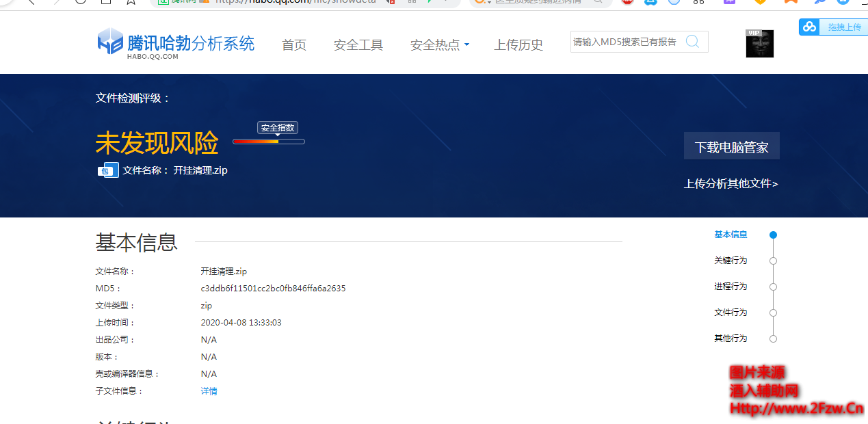Click the browser bookmark star icon
Screen dimensions: 868x424
(x=131, y=1)
